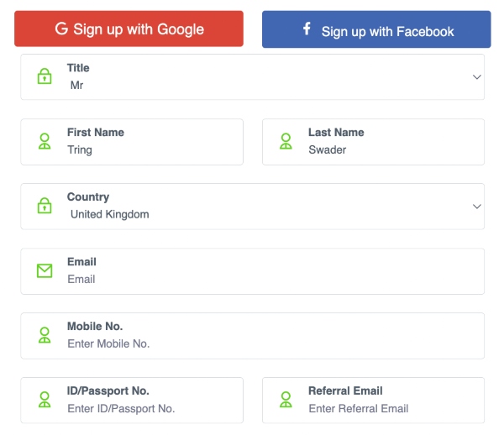Expand the Country dropdown chevron

(476, 207)
